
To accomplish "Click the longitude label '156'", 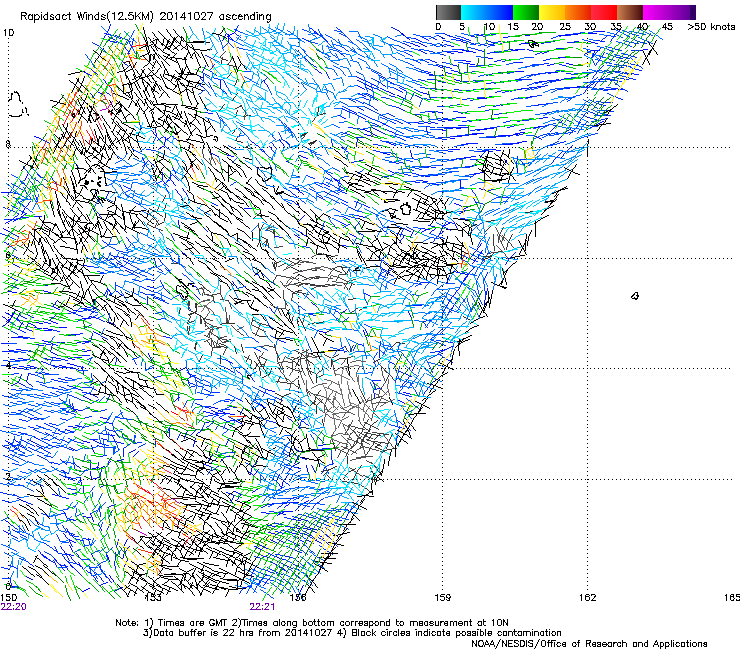I will tap(298, 598).
